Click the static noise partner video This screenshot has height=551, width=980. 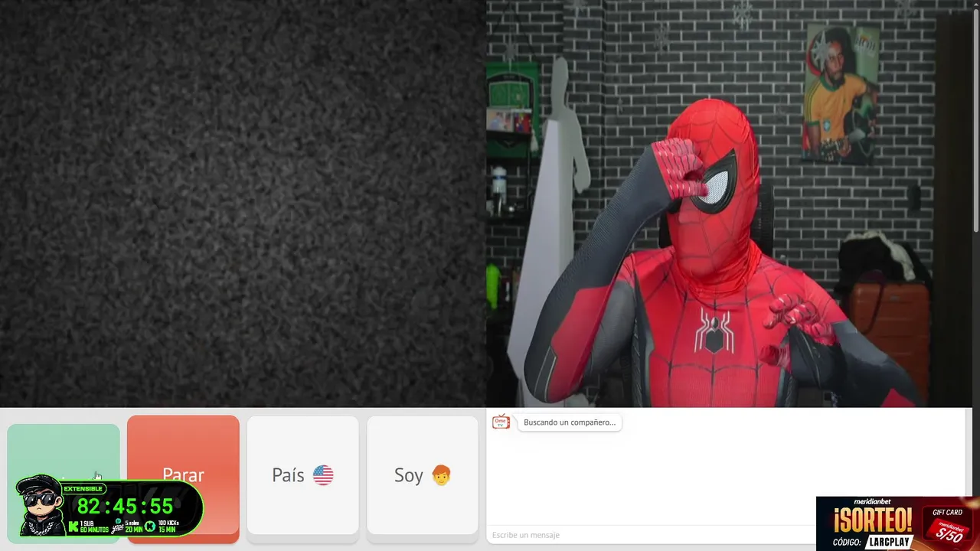[x=243, y=204]
